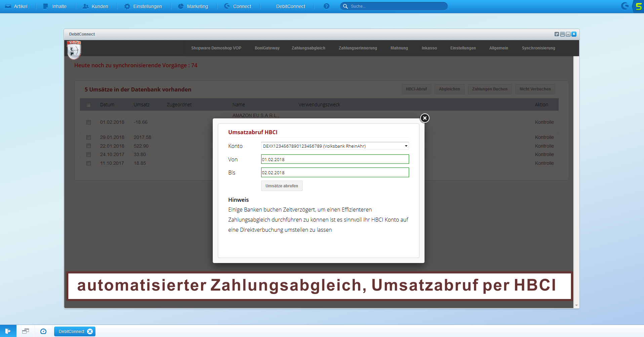Image resolution: width=644 pixels, height=337 pixels.
Task: Open the Synchronisierung tab
Action: click(538, 48)
